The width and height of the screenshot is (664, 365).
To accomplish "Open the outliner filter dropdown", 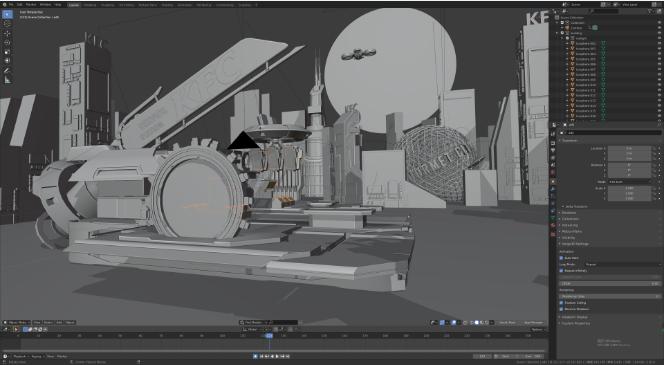I will [650, 11].
